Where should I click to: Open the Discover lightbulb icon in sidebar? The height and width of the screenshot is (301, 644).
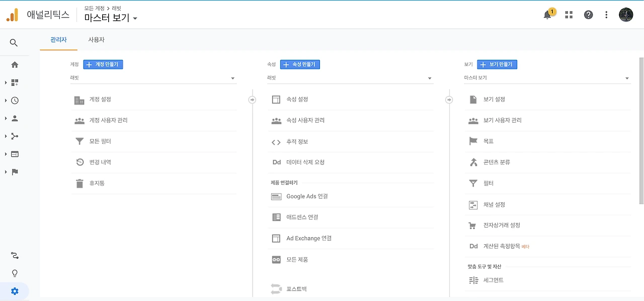click(x=15, y=273)
